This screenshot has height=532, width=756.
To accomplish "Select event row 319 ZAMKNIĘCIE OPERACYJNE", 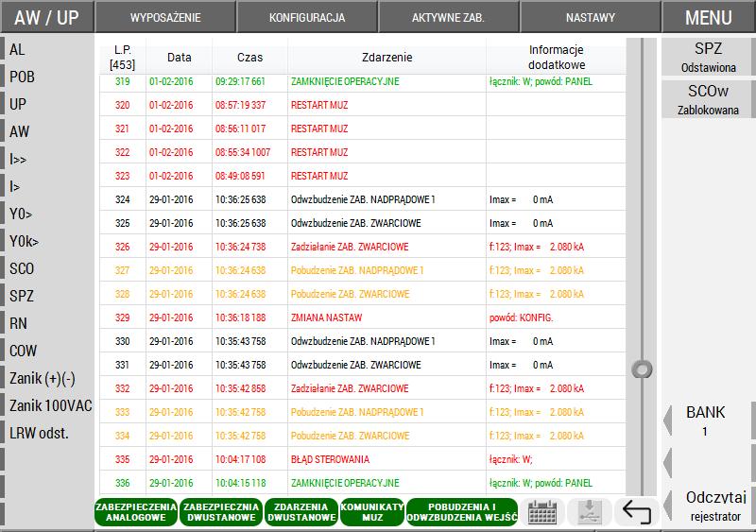I will (363, 81).
